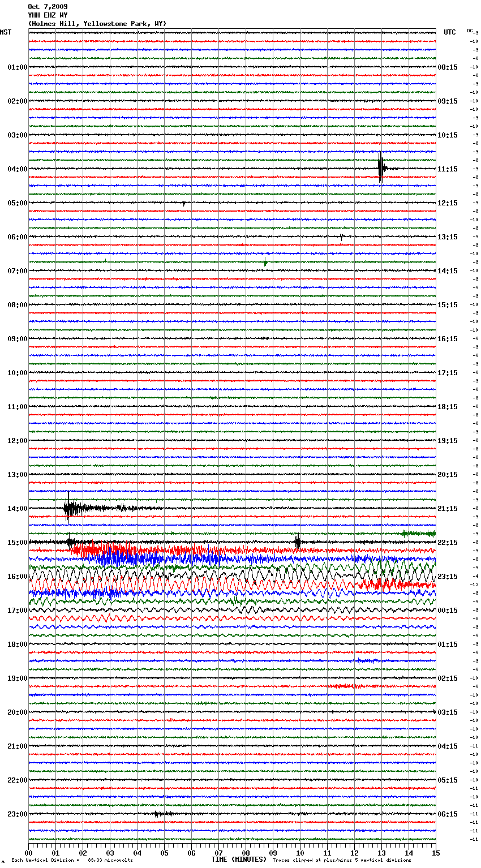
Task: Select the 07:00 MST row label
Action: pyautogui.click(x=17, y=271)
